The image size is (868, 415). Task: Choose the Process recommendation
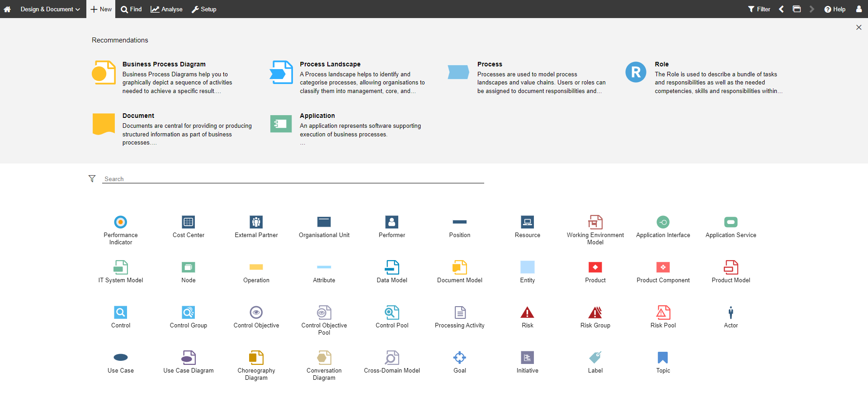click(x=527, y=78)
